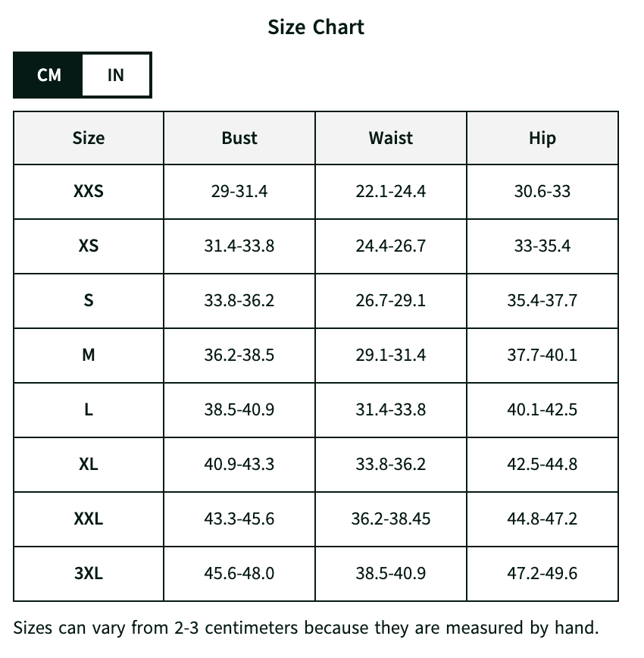The width and height of the screenshot is (644, 658).
Task: Click the XL size row label
Action: pyautogui.click(x=89, y=464)
